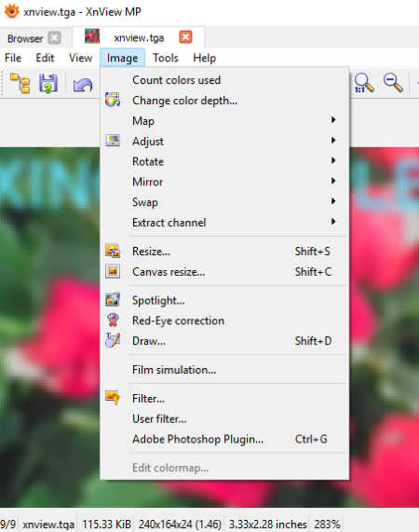The image size is (419, 532).
Task: Expand the Swap submenu arrow
Action: click(333, 201)
